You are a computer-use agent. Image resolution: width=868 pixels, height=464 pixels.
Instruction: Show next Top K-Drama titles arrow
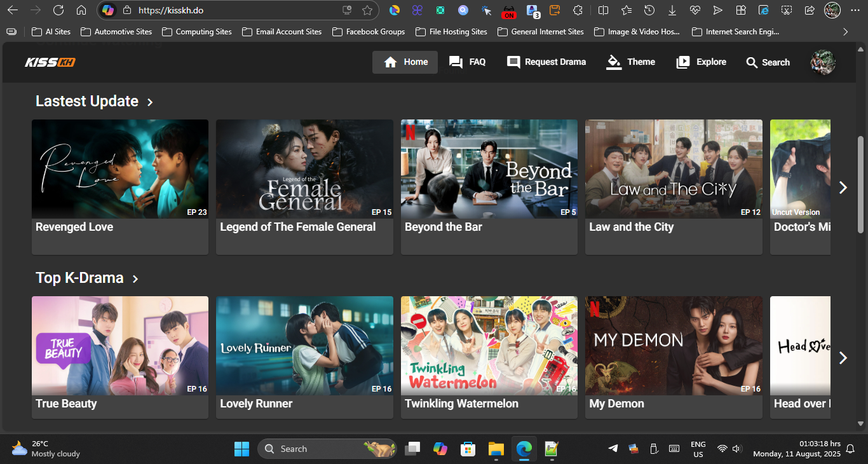[x=843, y=358]
